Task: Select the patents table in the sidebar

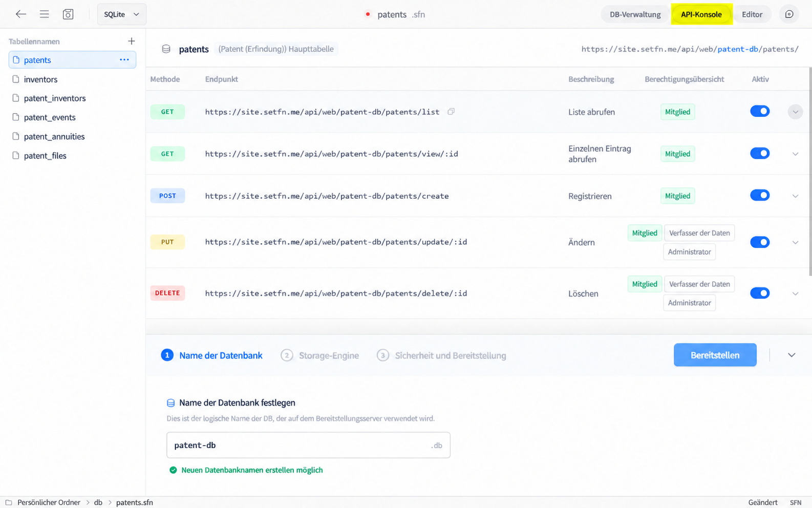Action: tap(72, 60)
